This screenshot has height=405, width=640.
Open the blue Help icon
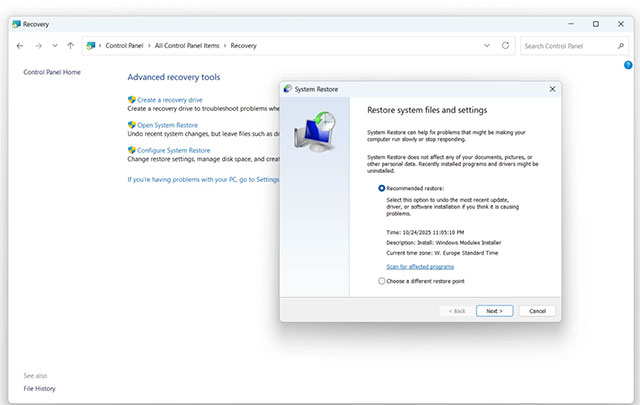click(x=628, y=65)
